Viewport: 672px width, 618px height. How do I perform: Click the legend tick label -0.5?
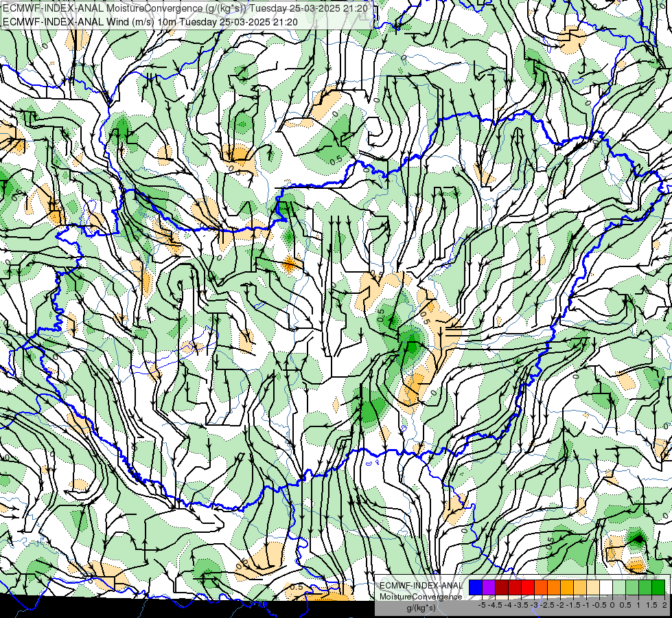[x=599, y=605]
